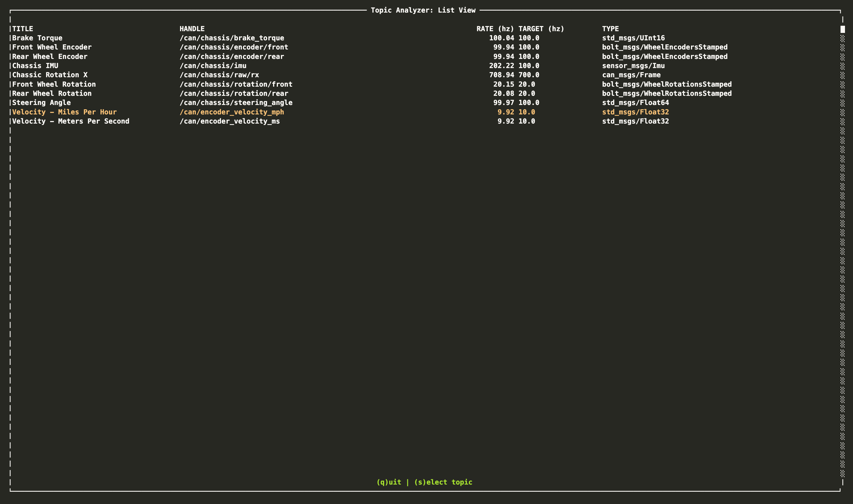Select the Rear Wheel Rotation topic
This screenshot has width=853, height=504.
click(52, 94)
